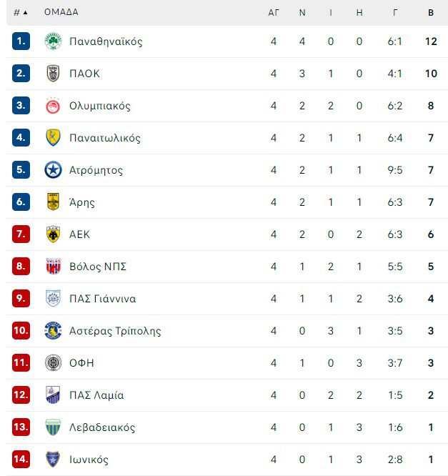
Task: Sort table by the # rank column
Action: [20, 12]
